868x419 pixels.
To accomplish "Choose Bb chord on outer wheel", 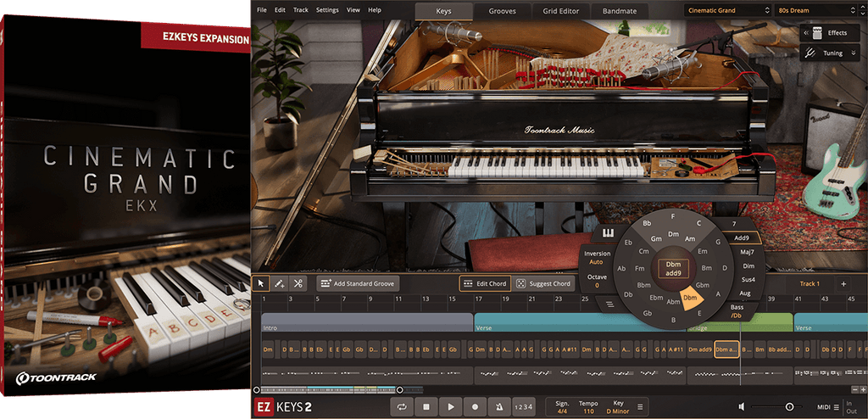I will pos(647,223).
